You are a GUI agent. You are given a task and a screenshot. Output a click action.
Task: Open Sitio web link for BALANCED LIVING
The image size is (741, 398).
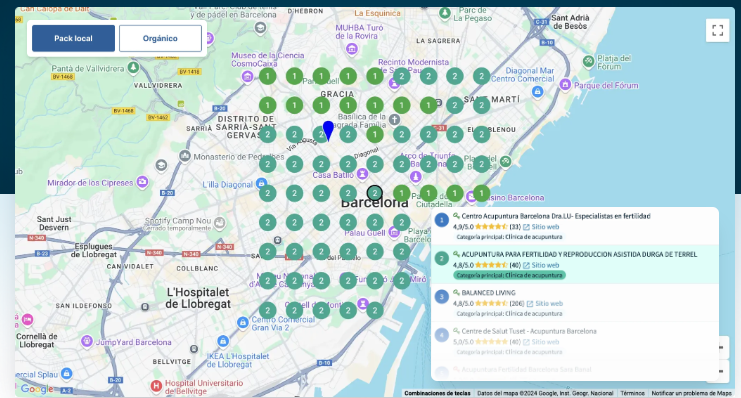[545, 303]
